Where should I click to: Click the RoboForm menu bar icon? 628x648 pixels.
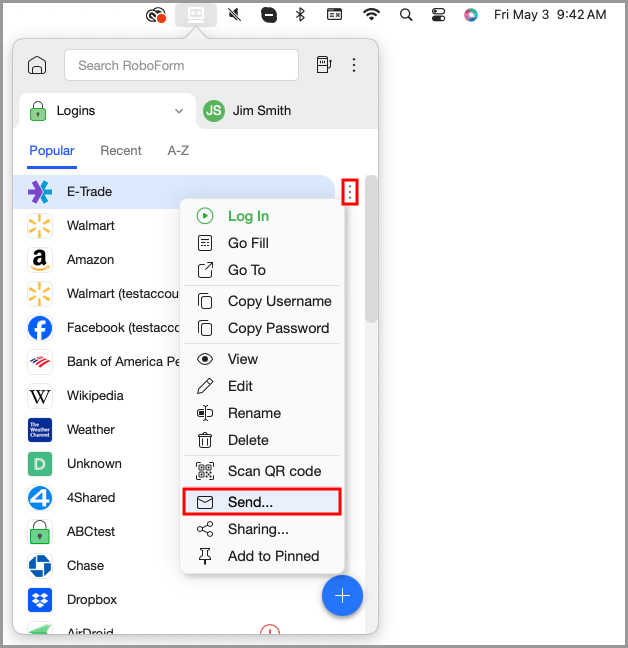[196, 15]
